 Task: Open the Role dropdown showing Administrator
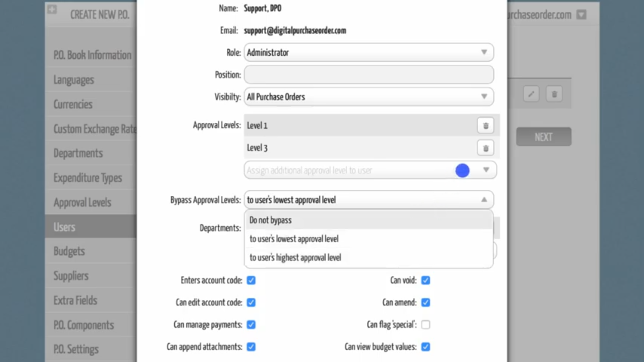(484, 52)
